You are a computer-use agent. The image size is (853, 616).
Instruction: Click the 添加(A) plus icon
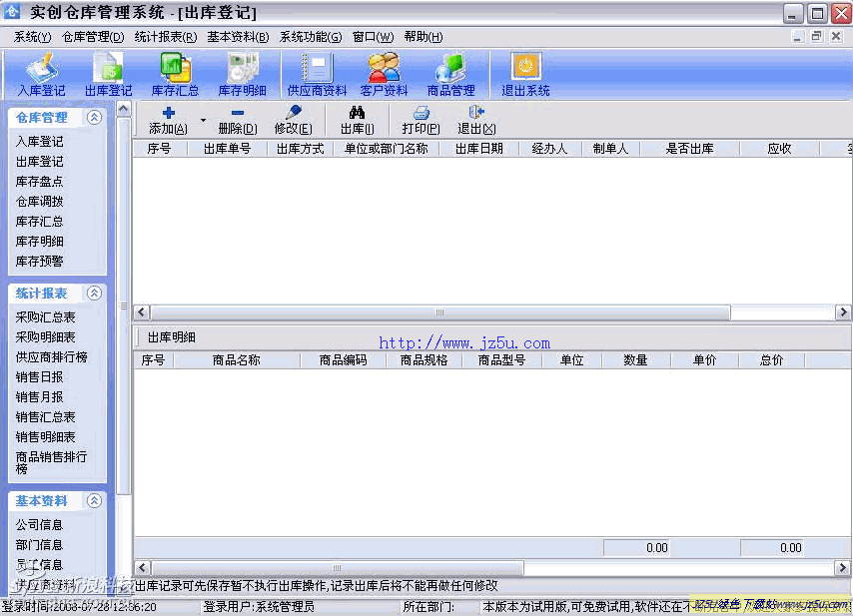169,113
